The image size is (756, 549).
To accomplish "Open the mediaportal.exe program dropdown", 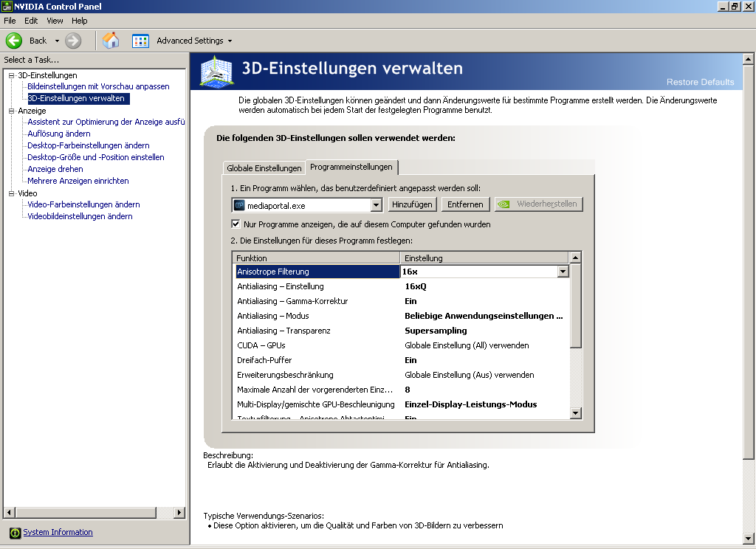I will click(x=376, y=204).
